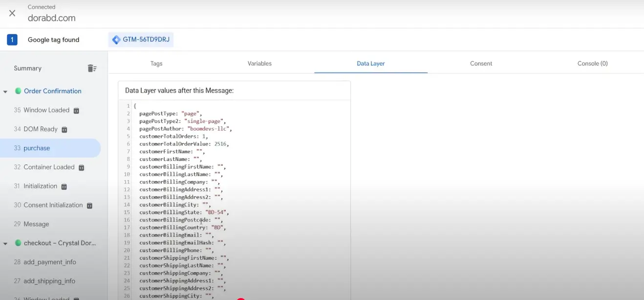Select the 29 Message event
The height and width of the screenshot is (300, 644).
click(x=36, y=224)
